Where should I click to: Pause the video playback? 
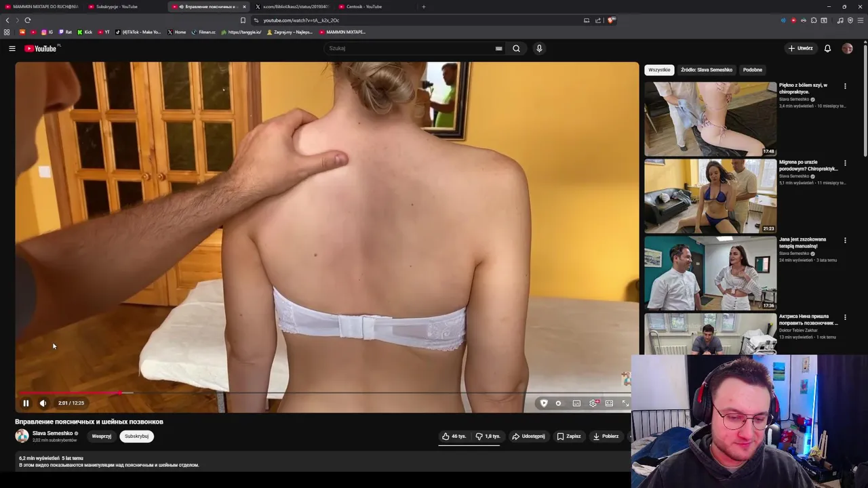click(x=26, y=403)
